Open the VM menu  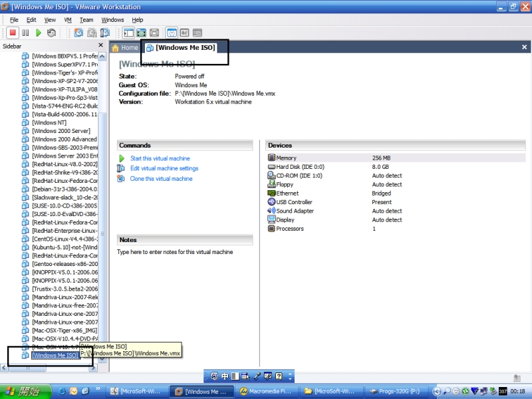click(x=68, y=20)
